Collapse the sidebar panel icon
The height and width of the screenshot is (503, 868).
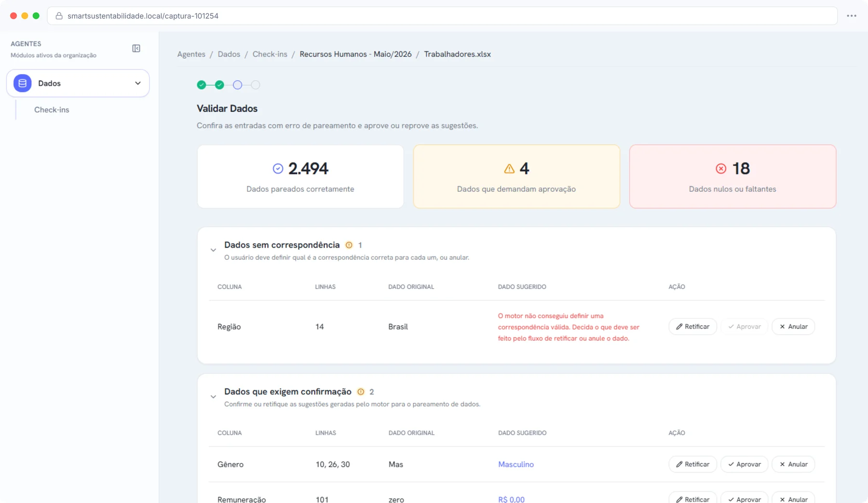136,48
